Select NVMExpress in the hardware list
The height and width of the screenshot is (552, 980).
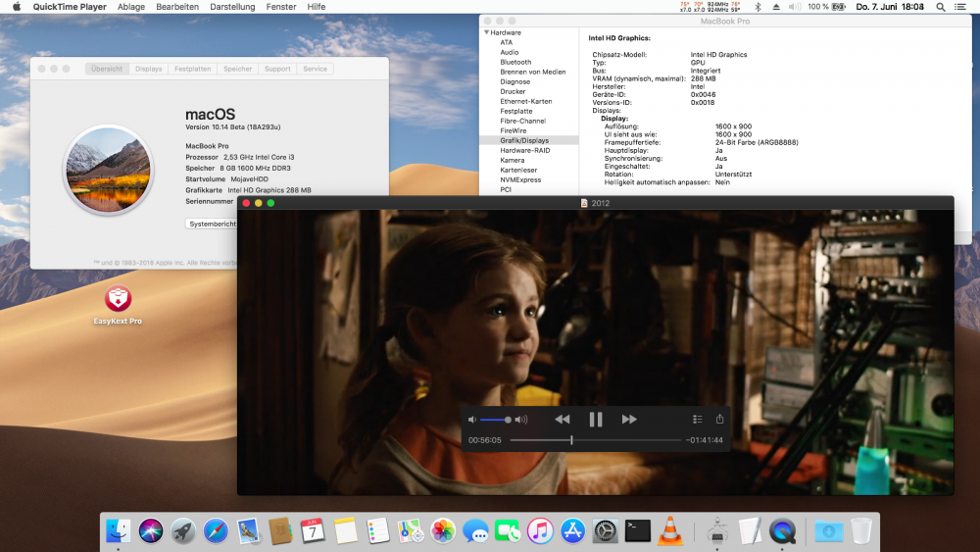(520, 180)
